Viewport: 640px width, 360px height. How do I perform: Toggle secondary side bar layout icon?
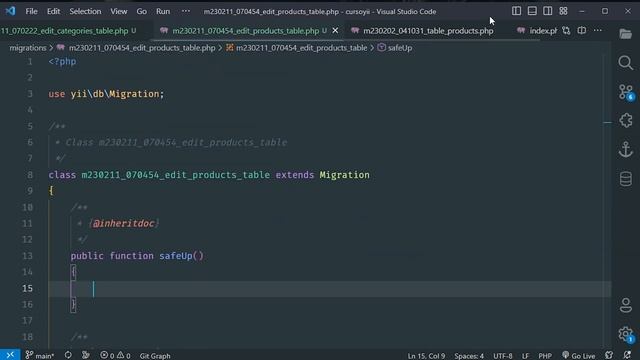click(x=547, y=11)
